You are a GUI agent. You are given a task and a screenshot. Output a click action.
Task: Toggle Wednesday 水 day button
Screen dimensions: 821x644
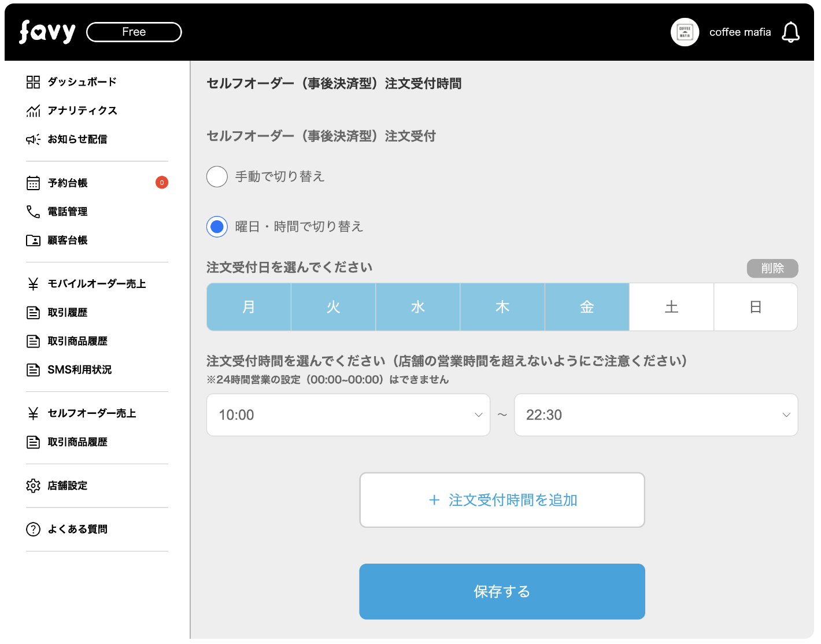tap(418, 307)
